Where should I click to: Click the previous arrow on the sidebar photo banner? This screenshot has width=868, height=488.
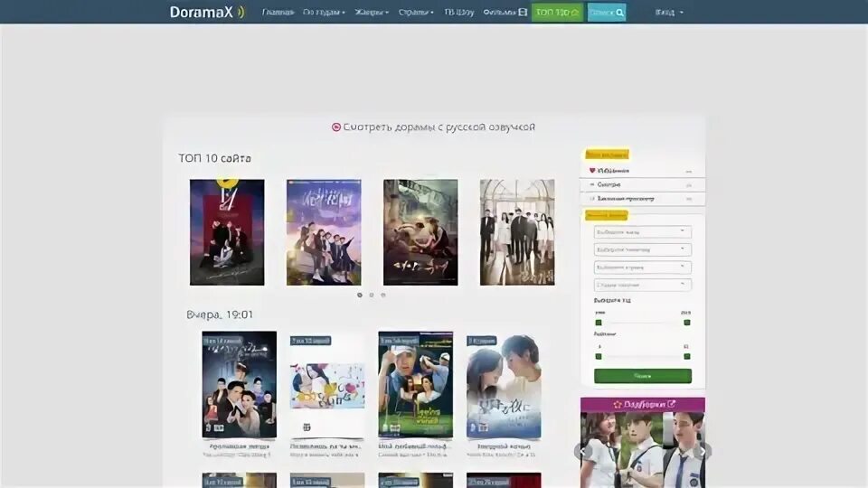[583, 452]
